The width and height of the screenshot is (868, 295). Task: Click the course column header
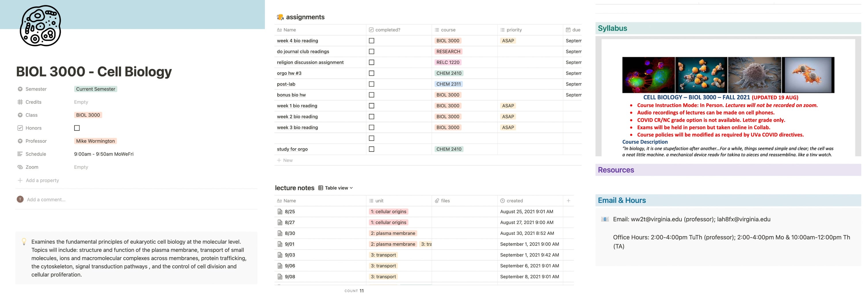coord(464,30)
